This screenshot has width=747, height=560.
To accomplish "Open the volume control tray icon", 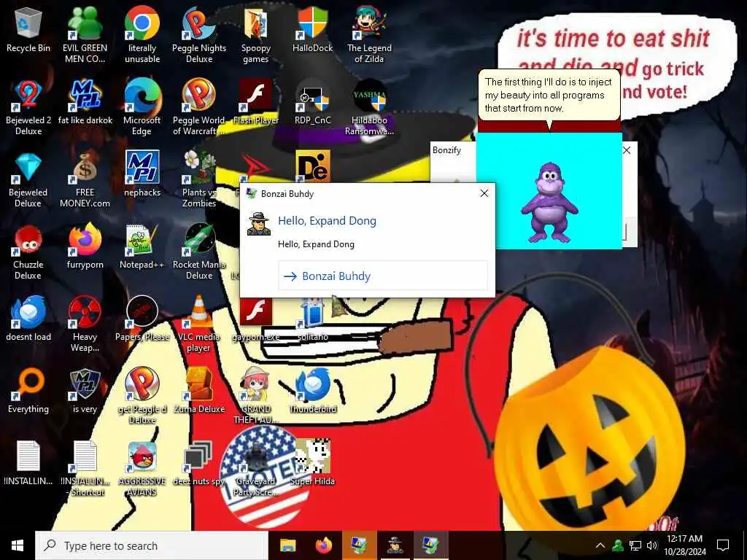I will pos(651,545).
